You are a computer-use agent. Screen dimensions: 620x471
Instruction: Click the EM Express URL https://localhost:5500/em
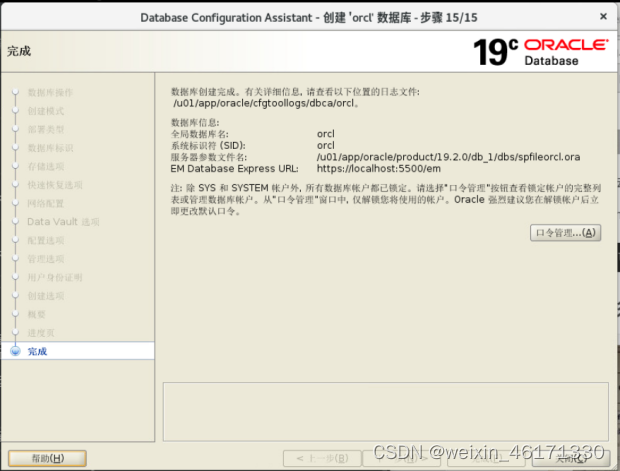point(378,169)
